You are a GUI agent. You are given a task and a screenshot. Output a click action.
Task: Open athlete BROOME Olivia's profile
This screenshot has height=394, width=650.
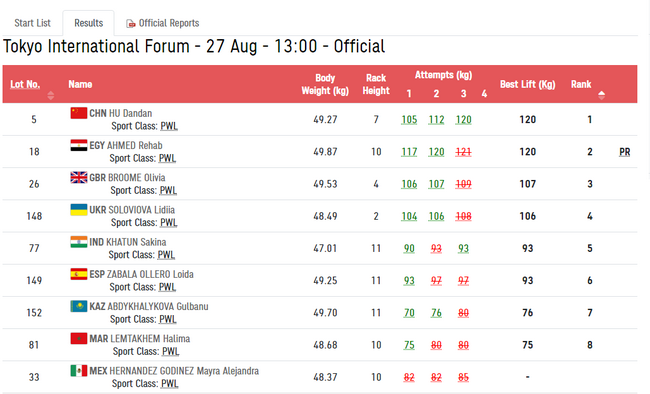[136, 178]
